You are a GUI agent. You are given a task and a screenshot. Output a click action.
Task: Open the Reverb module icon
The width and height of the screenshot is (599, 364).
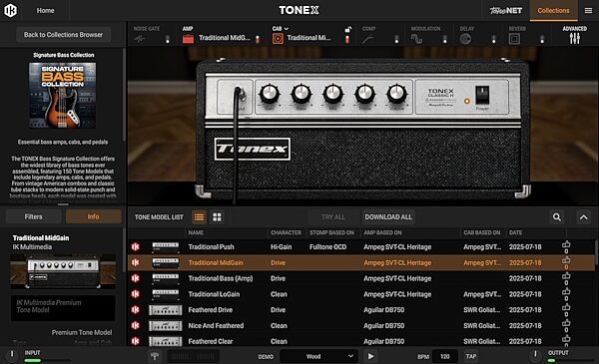pos(514,39)
